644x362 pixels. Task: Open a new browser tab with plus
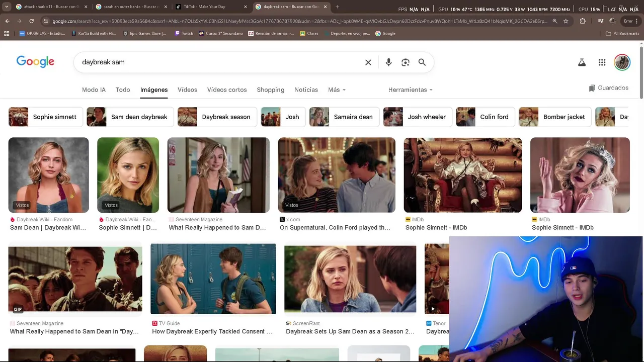tap(337, 7)
